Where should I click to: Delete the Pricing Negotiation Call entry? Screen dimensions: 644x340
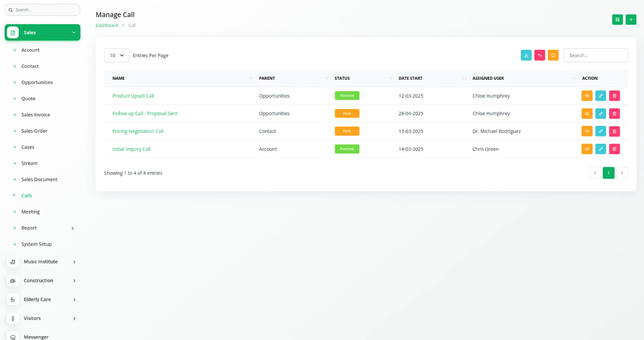coord(614,131)
